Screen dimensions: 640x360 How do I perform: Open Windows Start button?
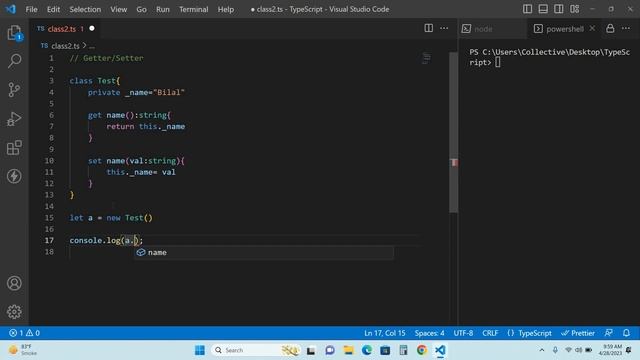pos(200,350)
